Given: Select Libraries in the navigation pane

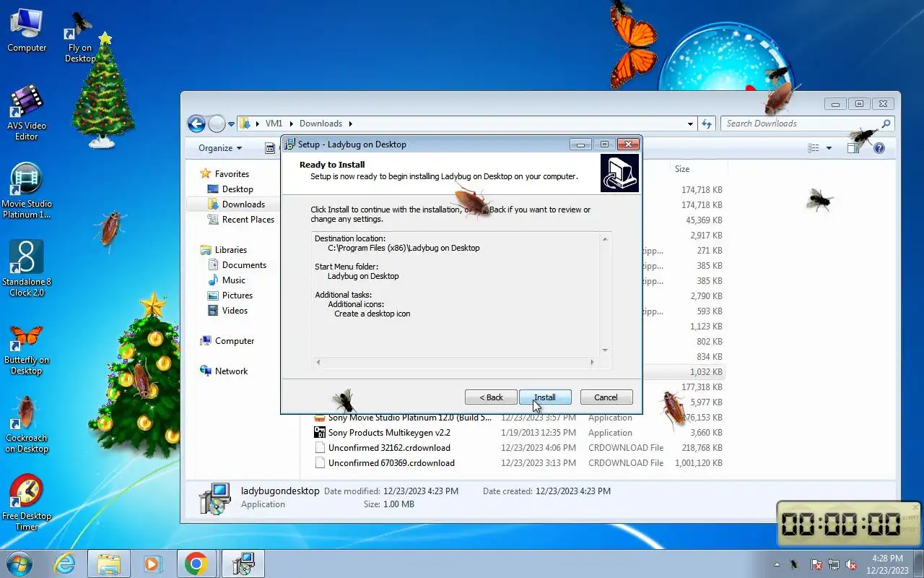Looking at the screenshot, I should click(230, 250).
